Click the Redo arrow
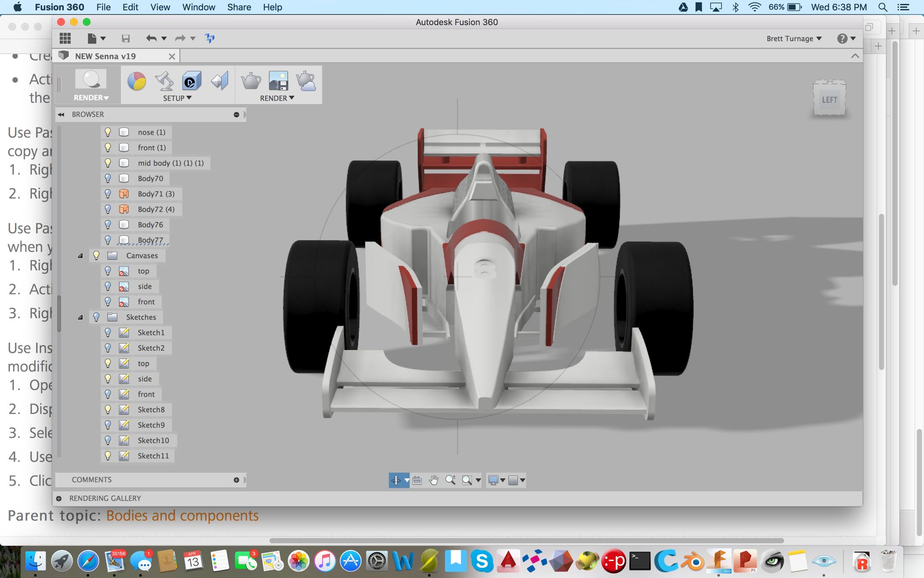 (x=180, y=38)
